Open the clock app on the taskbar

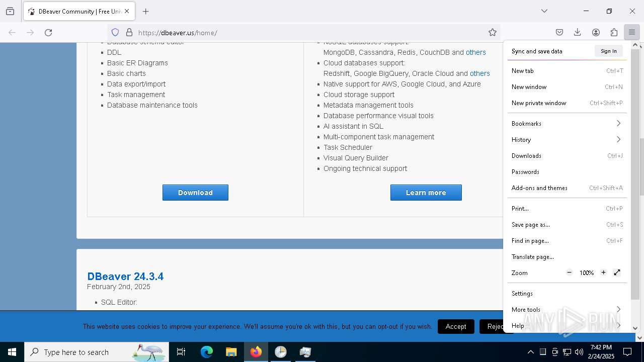(281, 352)
